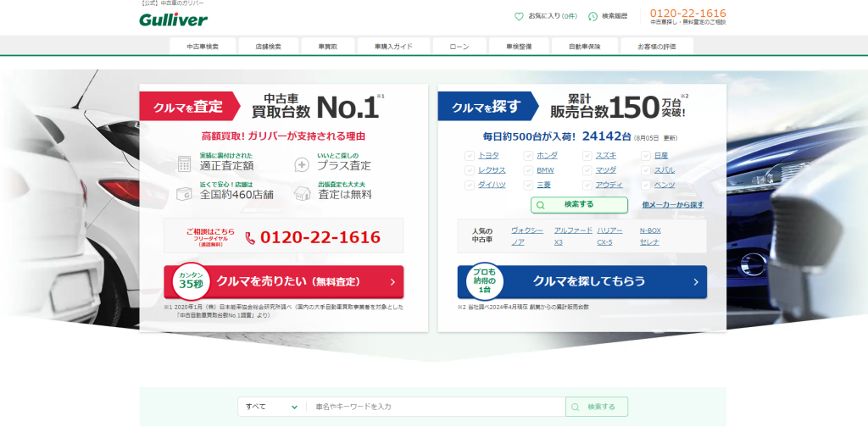Image resolution: width=868 pixels, height=438 pixels.
Task: Click the large red 0120-22-1616 number
Action: 320,237
